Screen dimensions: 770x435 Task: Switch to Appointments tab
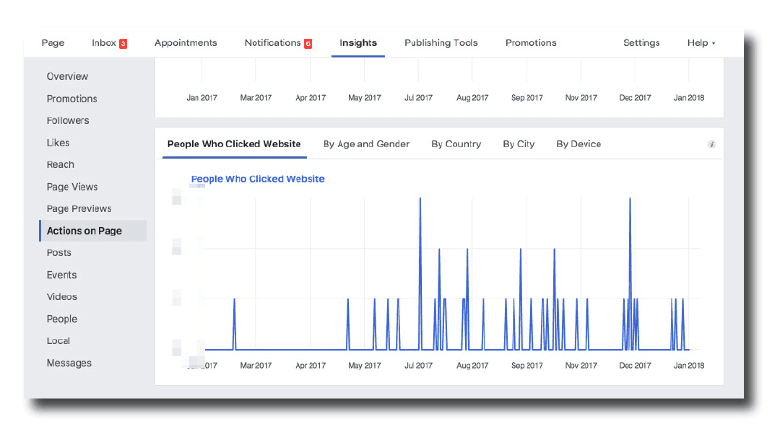[x=186, y=43]
